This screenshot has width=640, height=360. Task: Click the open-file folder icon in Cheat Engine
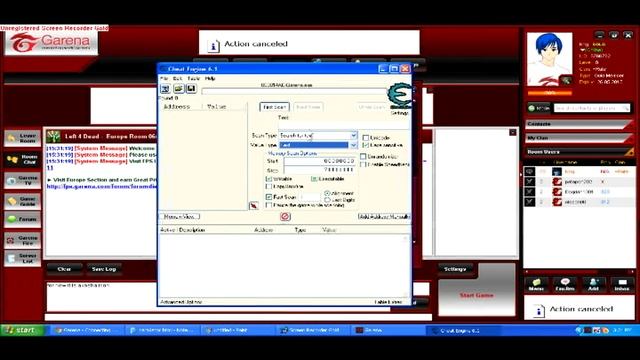(178, 89)
